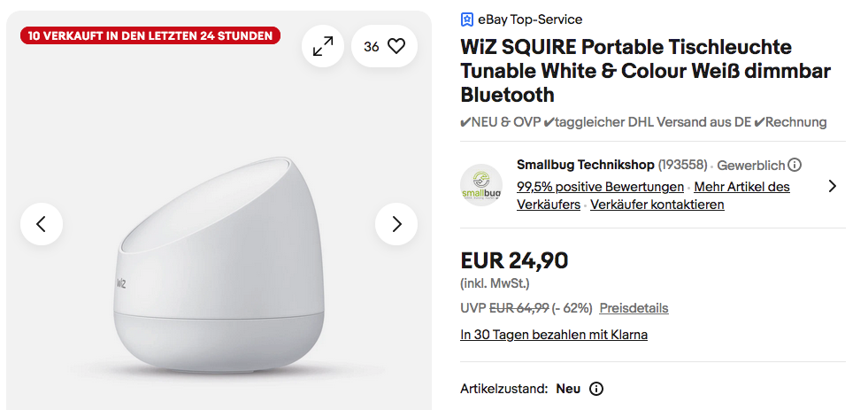Image resolution: width=868 pixels, height=410 pixels.
Task: Open the Smallbug Technikshop seller page
Action: tap(585, 165)
